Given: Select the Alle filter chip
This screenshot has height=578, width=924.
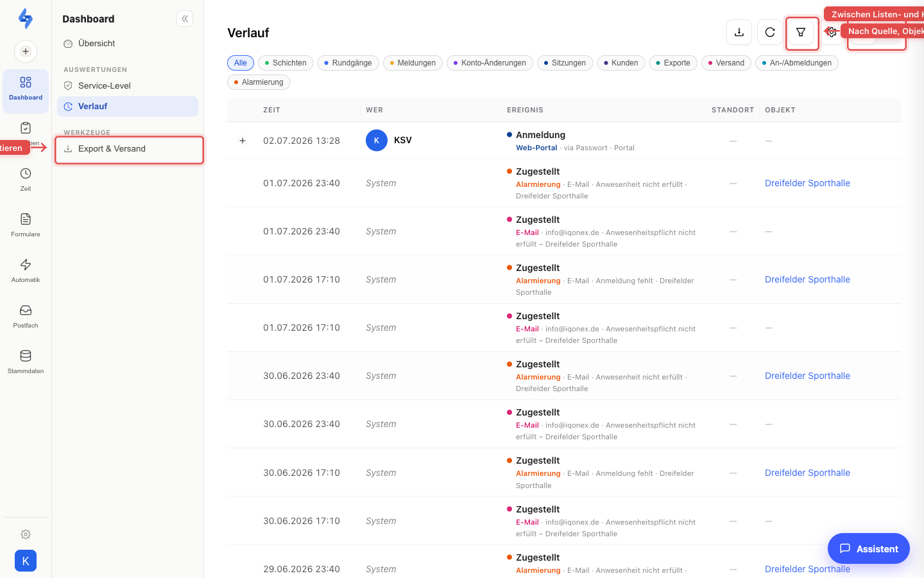Looking at the screenshot, I should point(241,63).
